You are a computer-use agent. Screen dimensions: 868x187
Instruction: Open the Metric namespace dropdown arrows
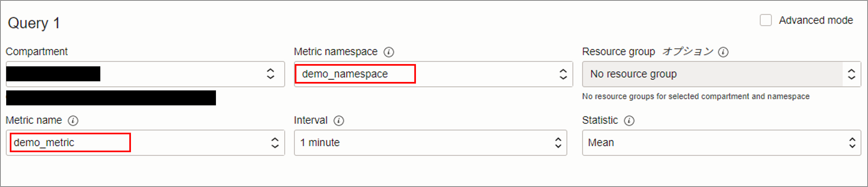[x=563, y=74]
